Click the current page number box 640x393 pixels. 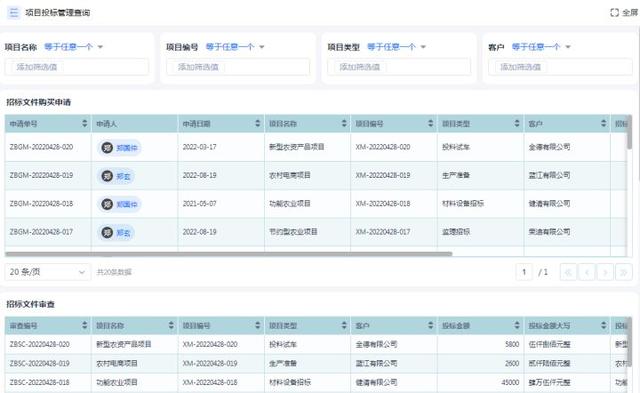524,272
